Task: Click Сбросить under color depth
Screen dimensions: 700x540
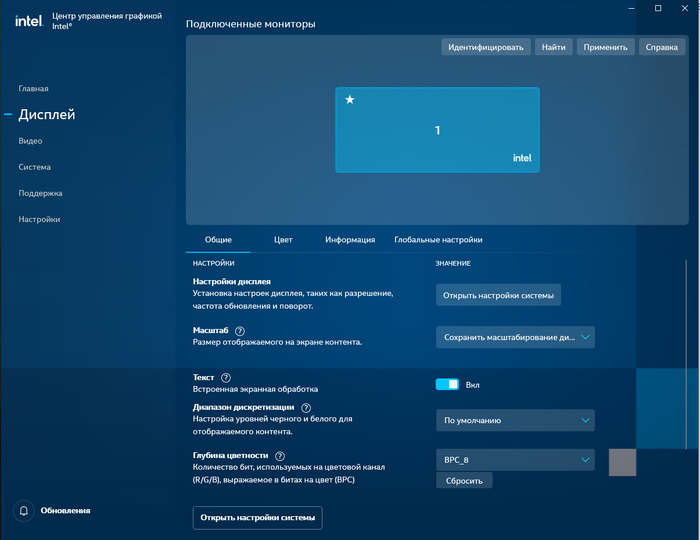Action: [x=464, y=481]
